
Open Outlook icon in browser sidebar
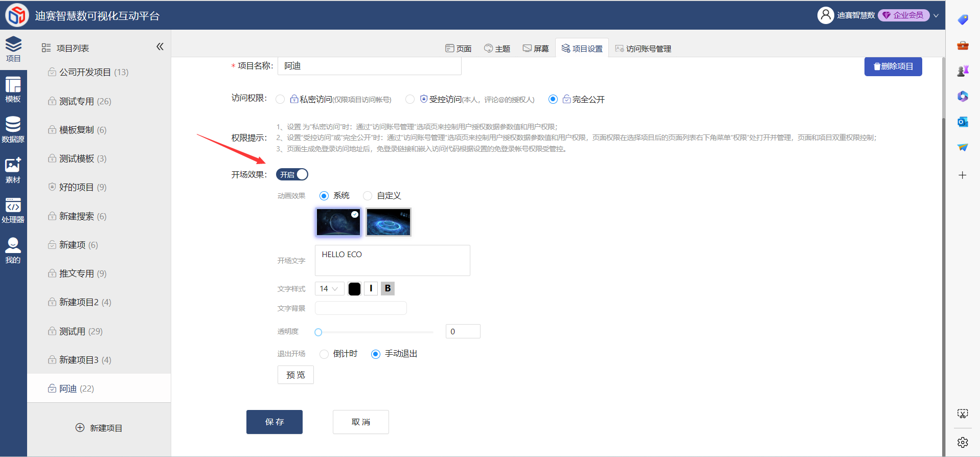click(x=963, y=122)
